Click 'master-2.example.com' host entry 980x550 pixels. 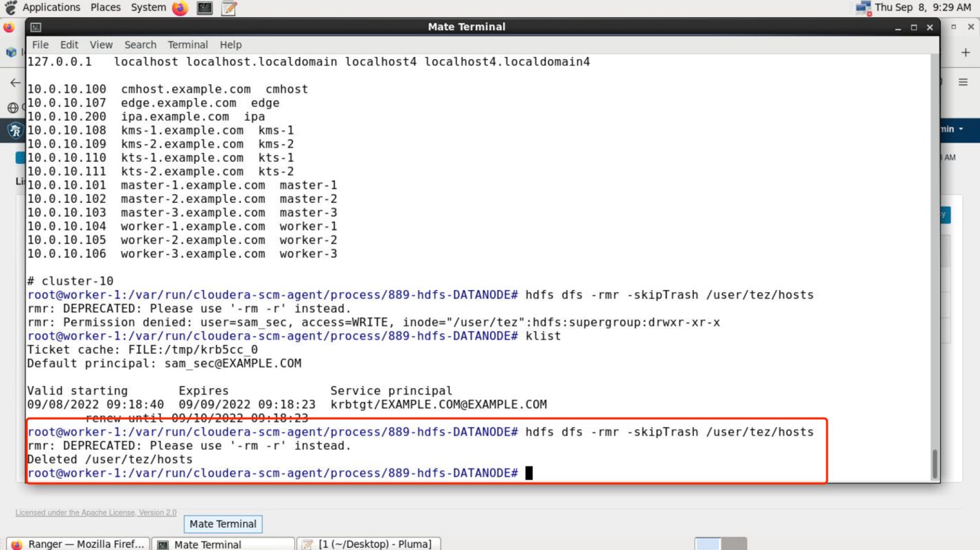pyautogui.click(x=193, y=199)
